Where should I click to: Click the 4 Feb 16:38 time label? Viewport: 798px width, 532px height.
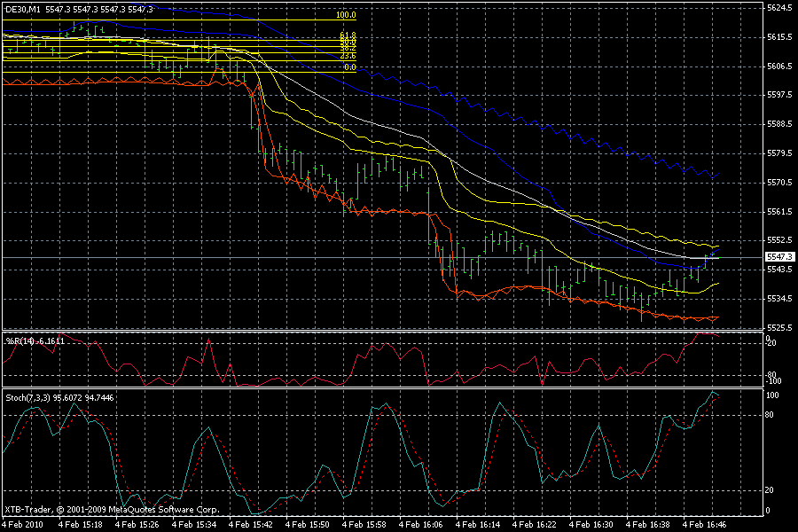click(x=648, y=524)
